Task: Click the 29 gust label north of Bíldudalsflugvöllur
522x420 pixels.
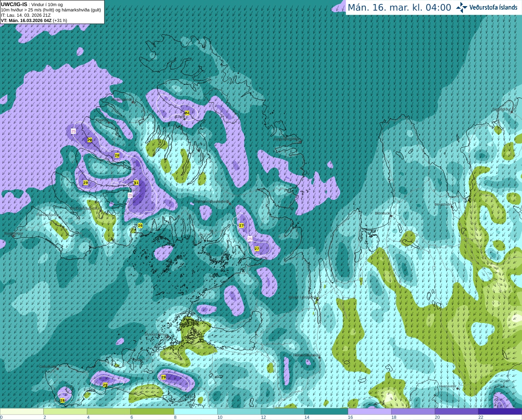Action: pos(85,183)
